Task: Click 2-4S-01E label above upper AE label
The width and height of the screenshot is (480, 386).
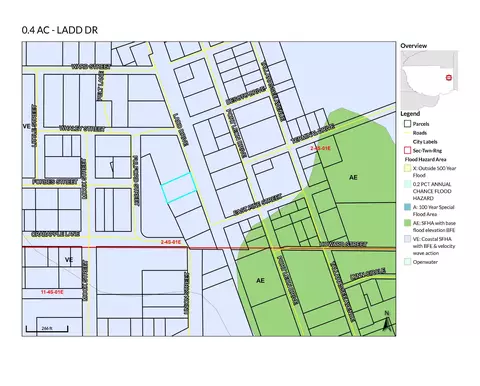Action: pyautogui.click(x=320, y=148)
